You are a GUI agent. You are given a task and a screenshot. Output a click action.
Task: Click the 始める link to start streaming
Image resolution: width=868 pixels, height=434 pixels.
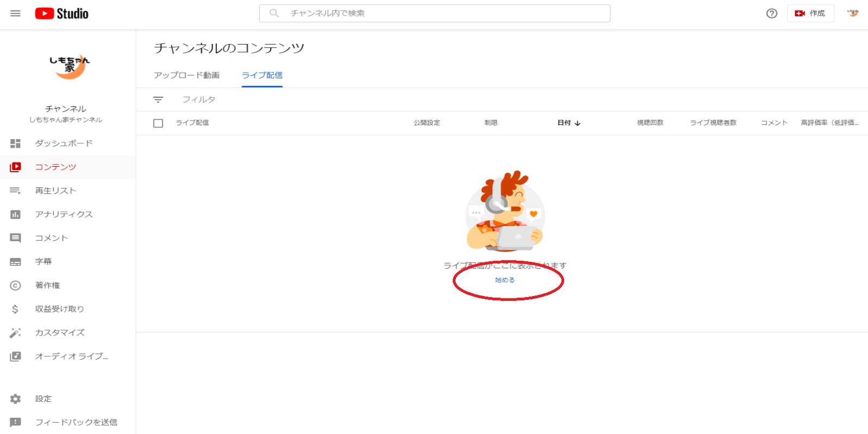(x=504, y=280)
